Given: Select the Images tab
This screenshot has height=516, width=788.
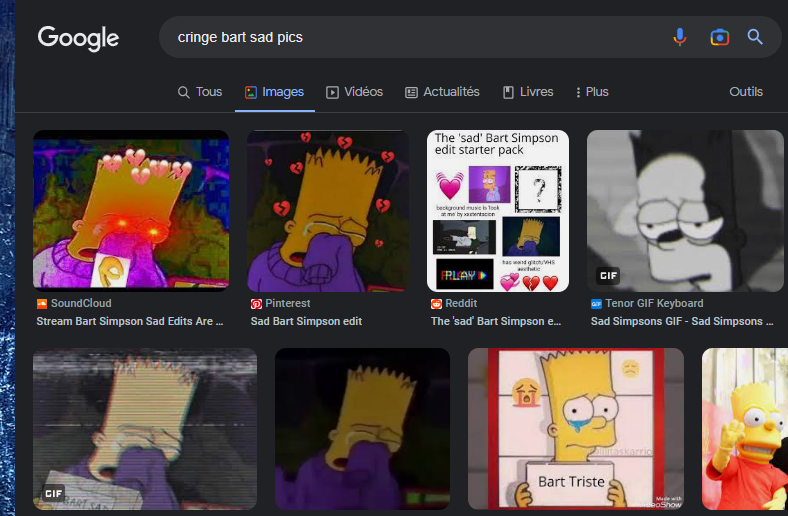Looking at the screenshot, I should [274, 92].
